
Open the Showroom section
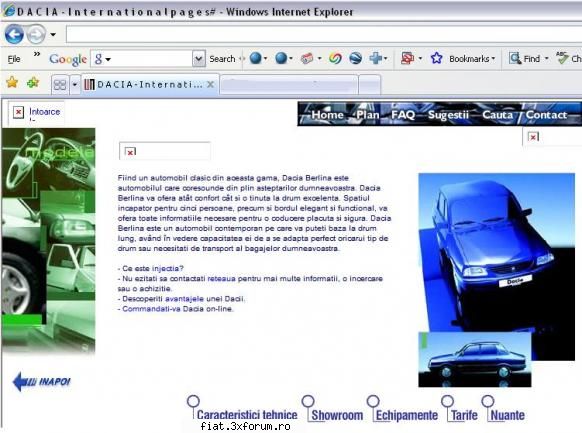tap(337, 415)
